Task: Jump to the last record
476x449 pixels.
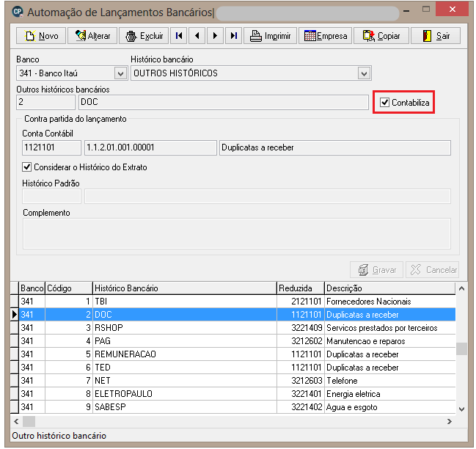Action: click(x=233, y=36)
